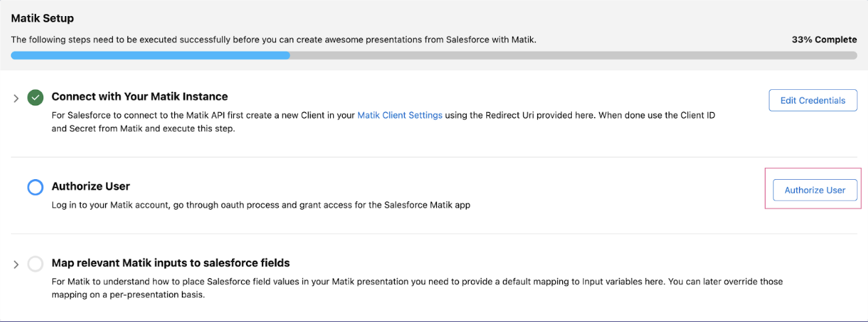Click the intro sentence under the Matik Setup title
868x322 pixels.
(x=273, y=40)
